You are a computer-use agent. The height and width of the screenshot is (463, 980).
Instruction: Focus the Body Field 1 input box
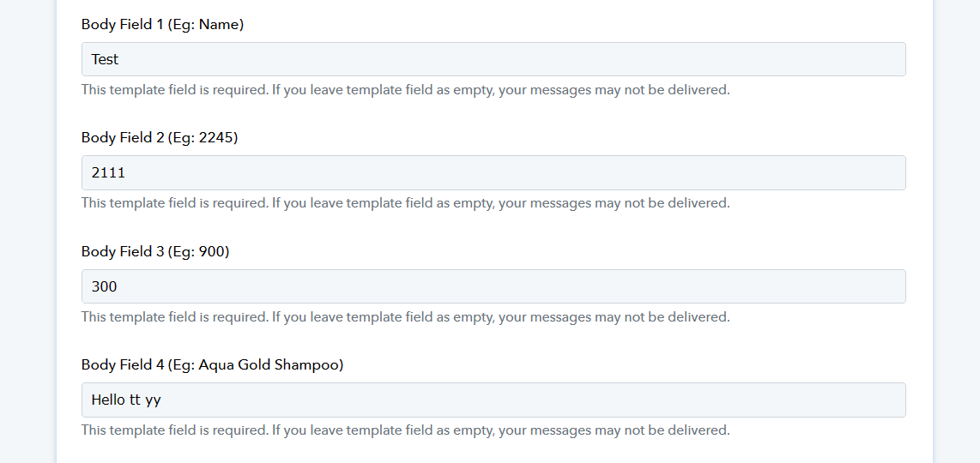pyautogui.click(x=493, y=59)
